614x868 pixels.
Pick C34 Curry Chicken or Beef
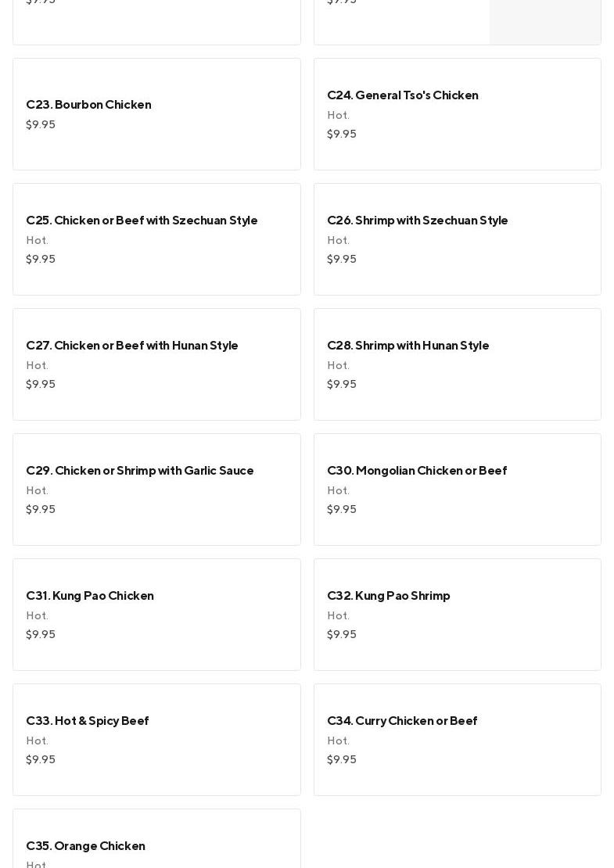tap(457, 740)
